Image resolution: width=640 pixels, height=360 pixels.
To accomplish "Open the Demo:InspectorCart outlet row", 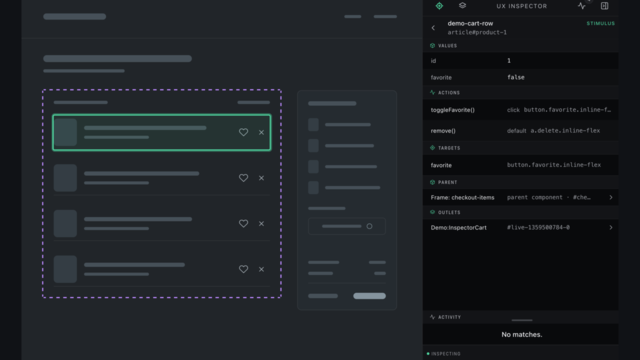I will click(520, 227).
